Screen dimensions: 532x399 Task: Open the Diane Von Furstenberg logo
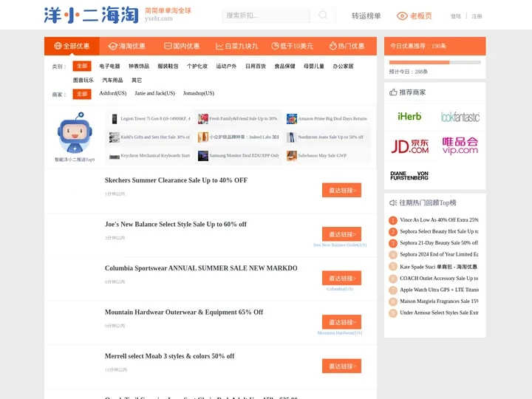tap(409, 175)
